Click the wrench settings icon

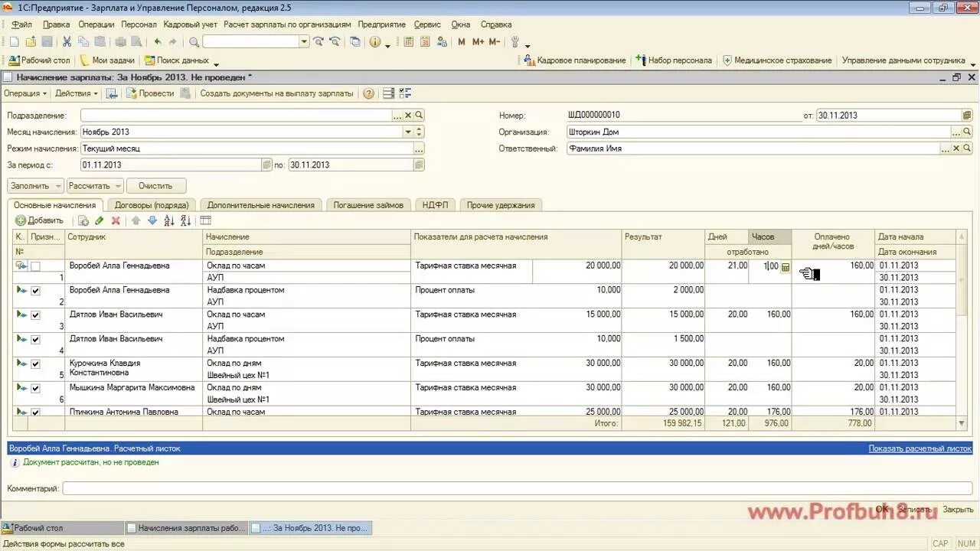click(514, 42)
